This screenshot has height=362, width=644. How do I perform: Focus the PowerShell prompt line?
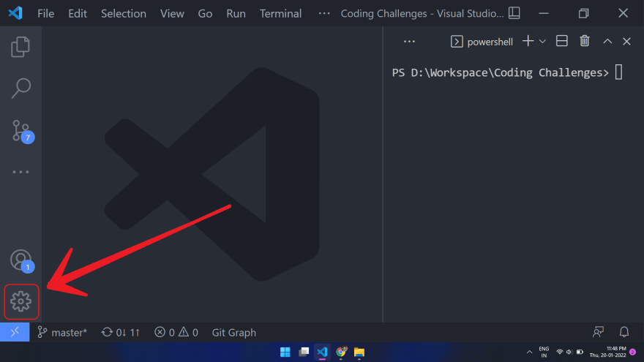(x=507, y=72)
